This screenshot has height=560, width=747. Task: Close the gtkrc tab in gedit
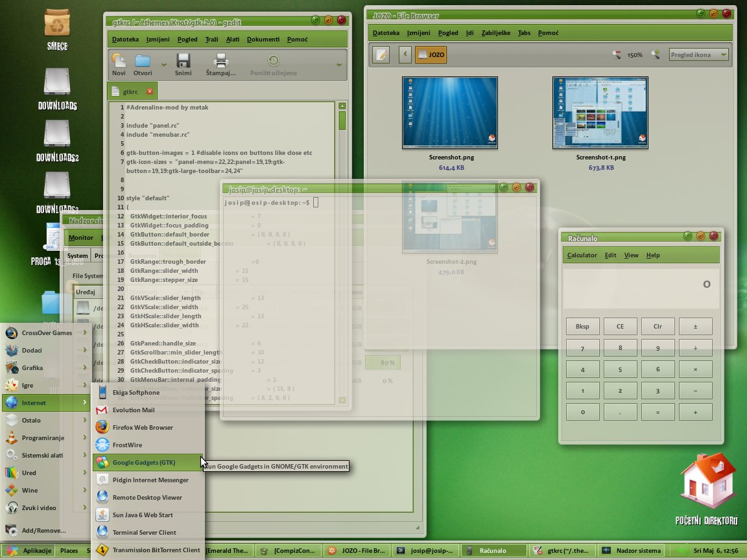tap(150, 91)
